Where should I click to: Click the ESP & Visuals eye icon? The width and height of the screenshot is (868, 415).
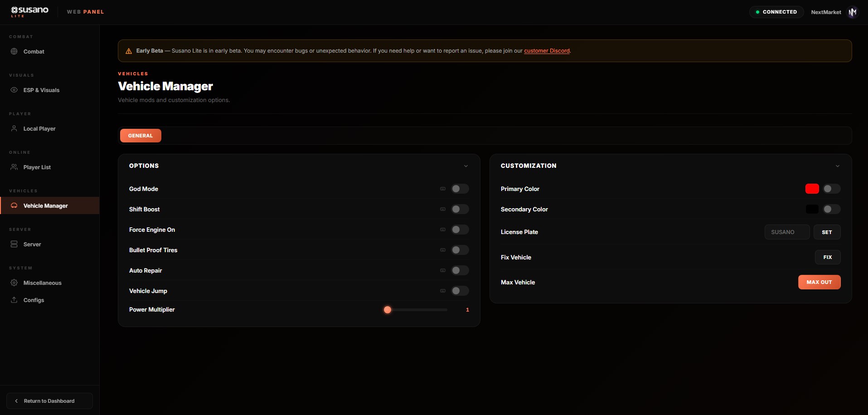(x=14, y=90)
